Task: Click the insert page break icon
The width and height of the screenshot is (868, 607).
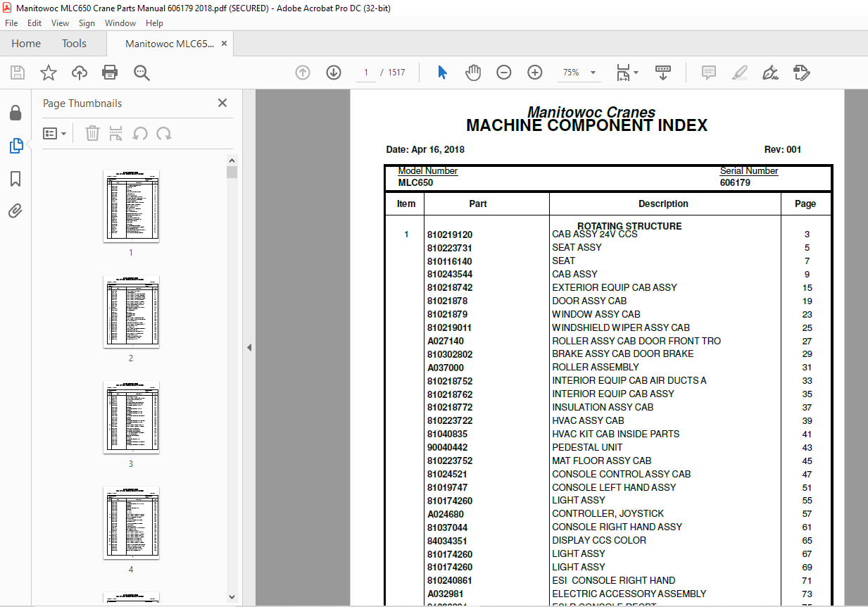Action: [x=116, y=133]
